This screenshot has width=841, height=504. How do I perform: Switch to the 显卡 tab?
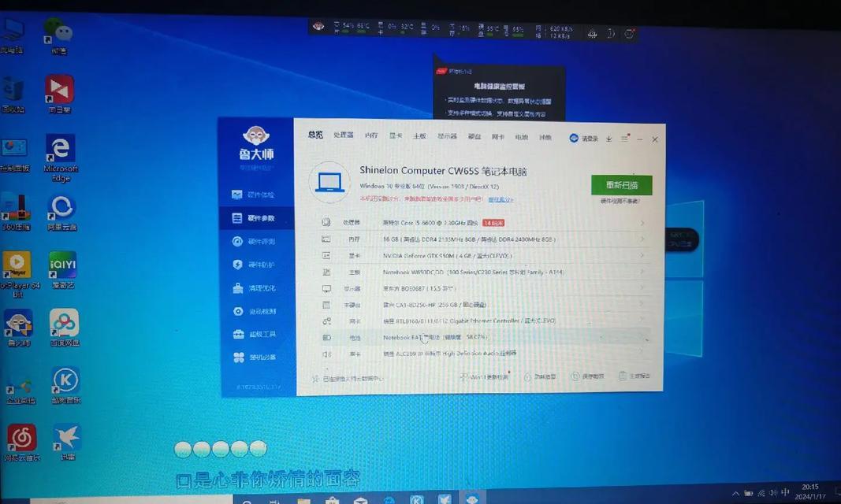tap(396, 135)
